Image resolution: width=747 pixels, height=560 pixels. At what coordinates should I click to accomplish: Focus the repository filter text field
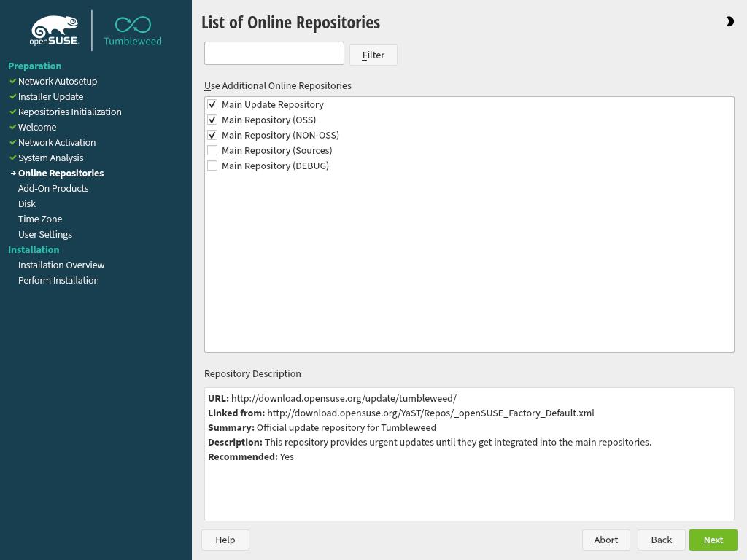point(274,53)
